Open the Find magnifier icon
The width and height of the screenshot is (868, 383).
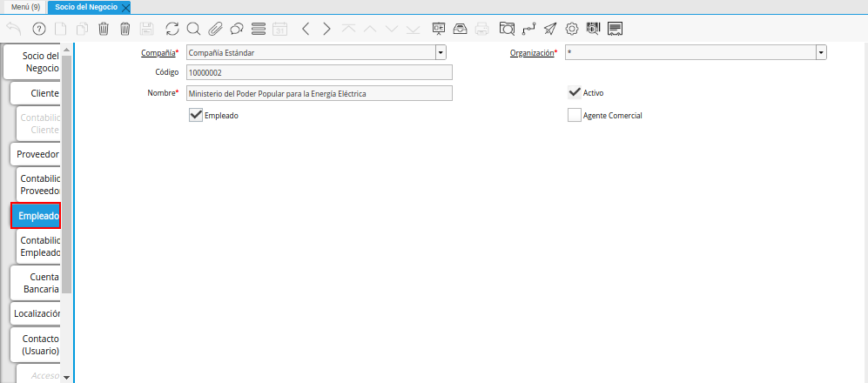(193, 29)
